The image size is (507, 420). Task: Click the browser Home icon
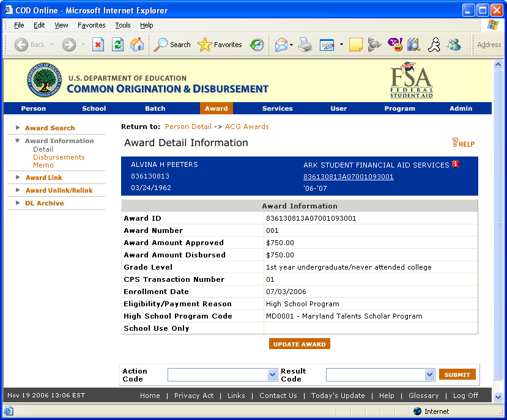(x=137, y=45)
